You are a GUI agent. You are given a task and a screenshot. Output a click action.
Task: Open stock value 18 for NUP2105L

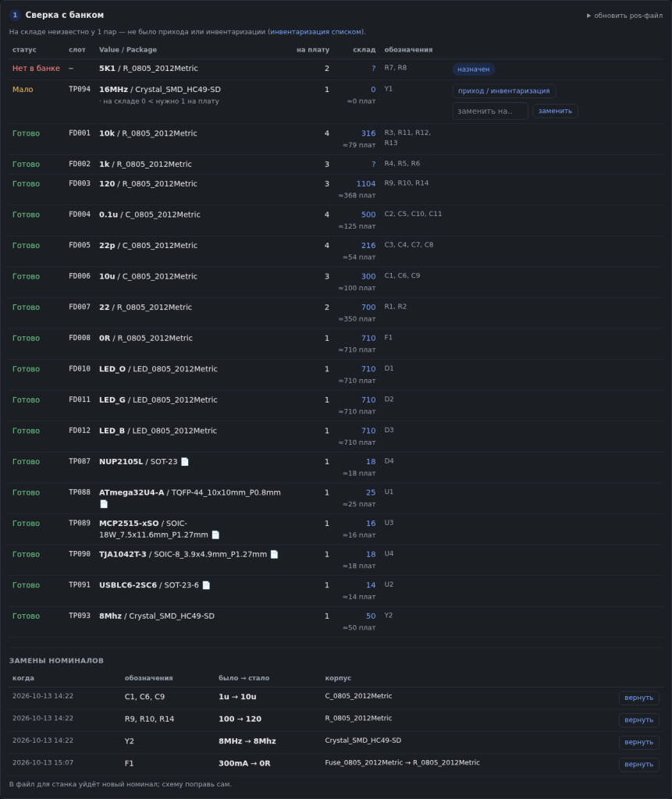pos(371,462)
